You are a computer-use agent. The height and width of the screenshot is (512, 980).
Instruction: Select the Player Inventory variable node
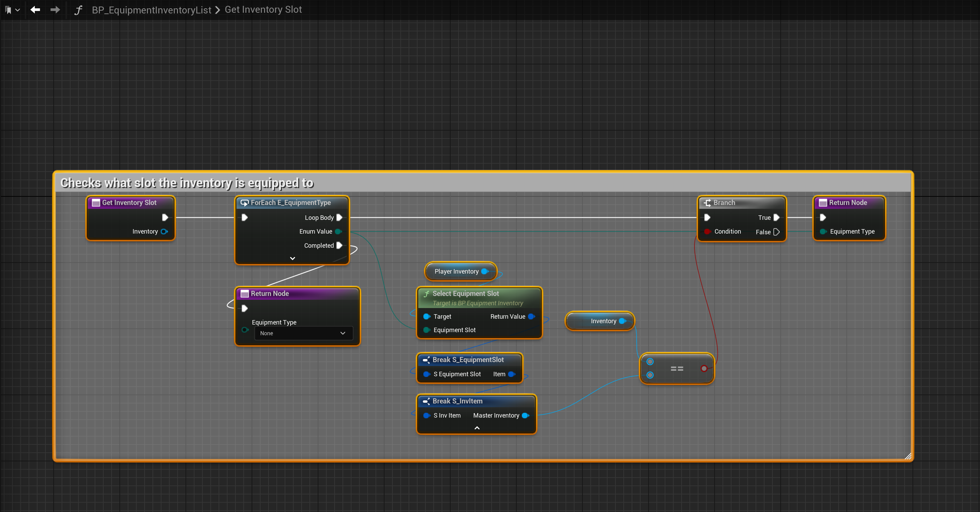coord(456,272)
